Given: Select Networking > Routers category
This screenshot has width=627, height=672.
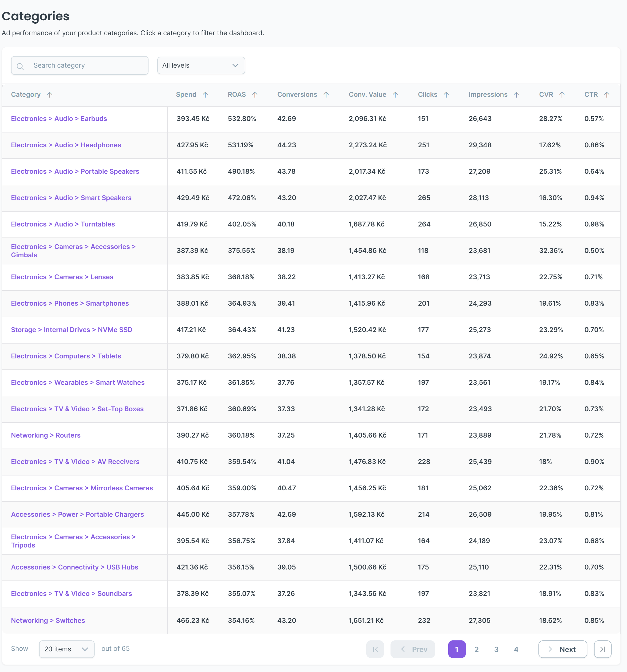Looking at the screenshot, I should point(46,435).
